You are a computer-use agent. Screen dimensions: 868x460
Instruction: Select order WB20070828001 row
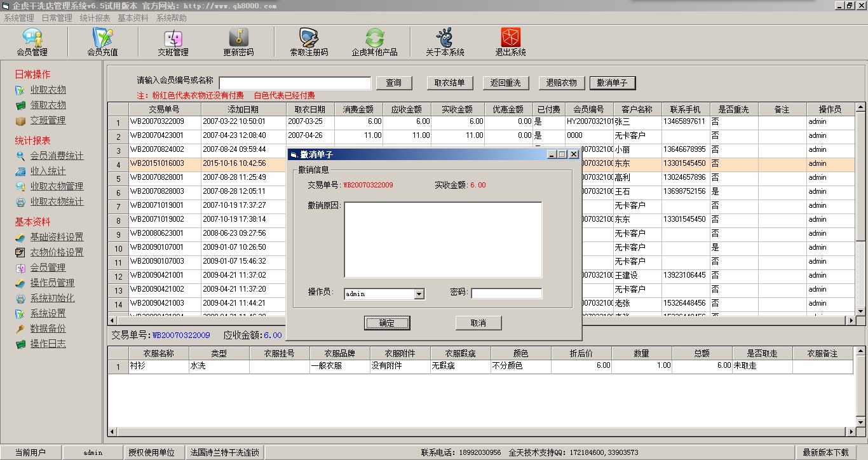tap(481, 178)
